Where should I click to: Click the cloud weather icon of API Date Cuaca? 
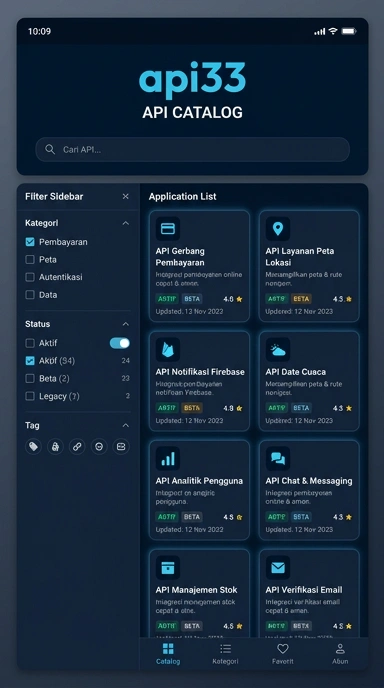278,350
